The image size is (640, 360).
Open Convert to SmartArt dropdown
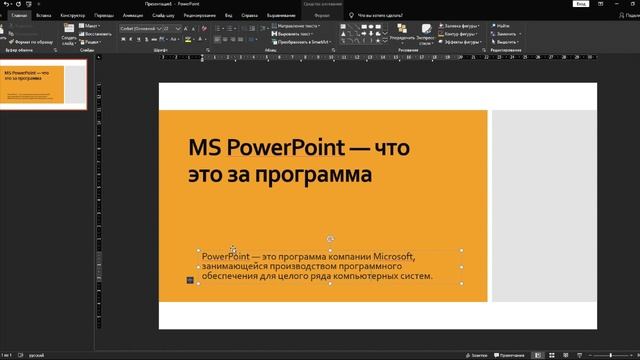(x=302, y=42)
